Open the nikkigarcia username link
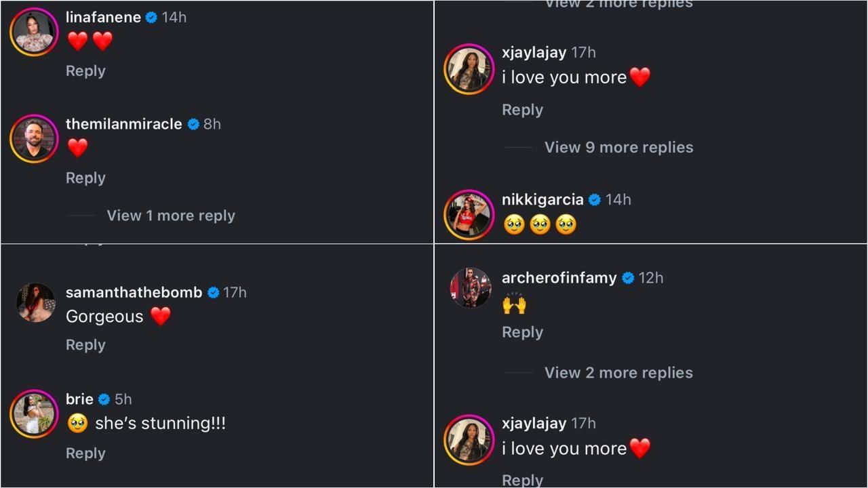This screenshot has height=488, width=868. 542,200
